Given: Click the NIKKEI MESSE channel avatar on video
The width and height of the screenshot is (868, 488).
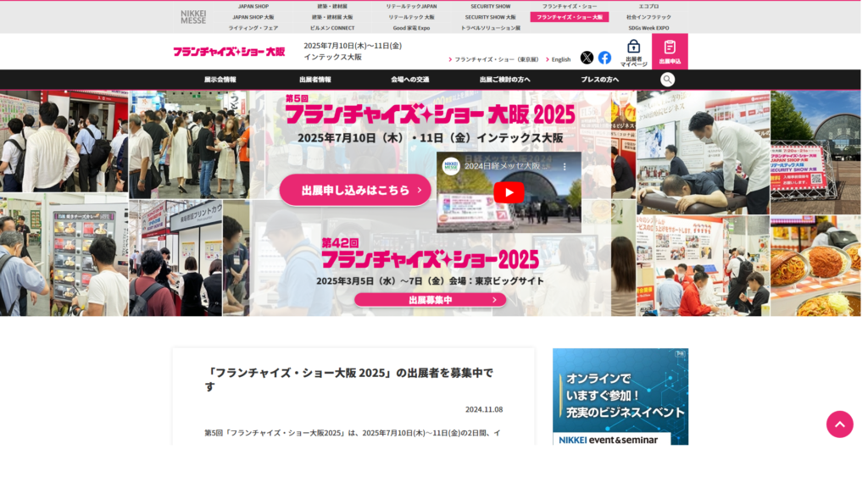Looking at the screenshot, I should coord(451,166).
